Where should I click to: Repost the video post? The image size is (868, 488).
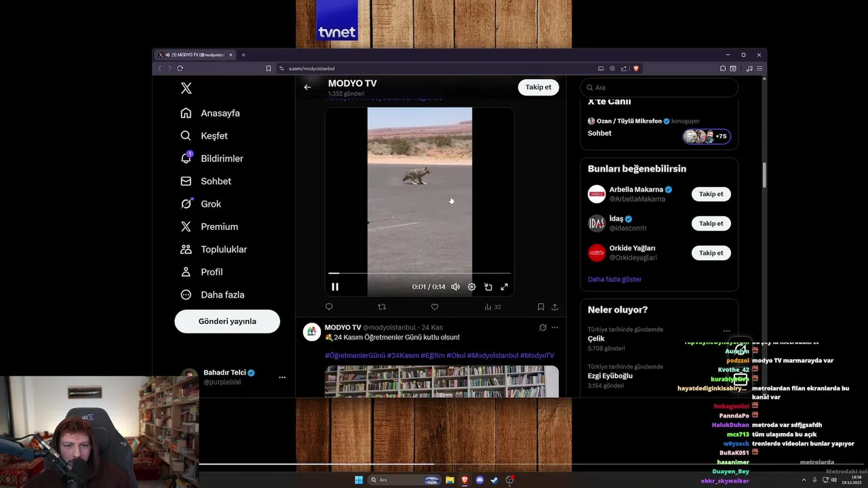coord(382,307)
